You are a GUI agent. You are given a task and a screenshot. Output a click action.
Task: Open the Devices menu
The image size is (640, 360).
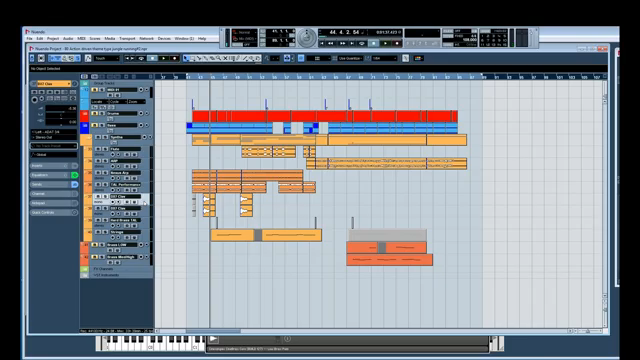pyautogui.click(x=164, y=38)
